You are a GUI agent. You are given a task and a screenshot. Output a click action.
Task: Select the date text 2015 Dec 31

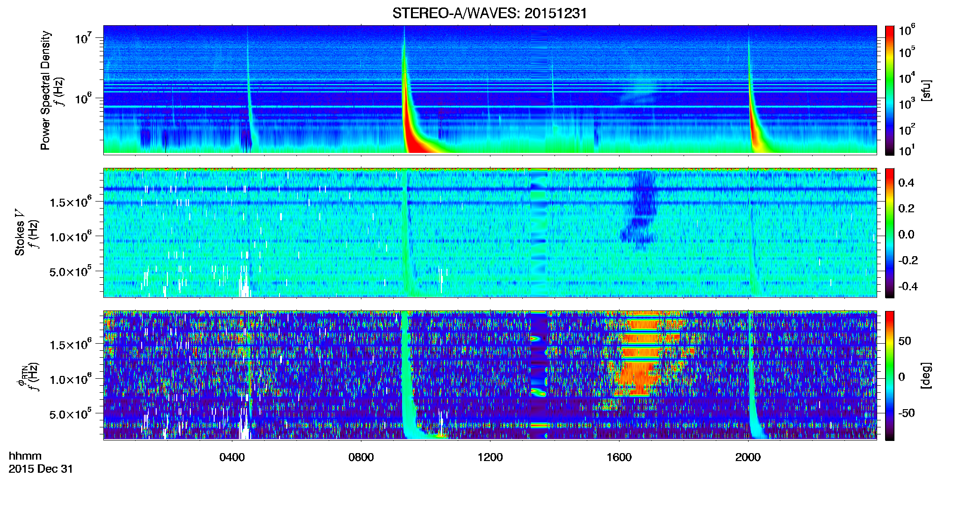tap(41, 469)
